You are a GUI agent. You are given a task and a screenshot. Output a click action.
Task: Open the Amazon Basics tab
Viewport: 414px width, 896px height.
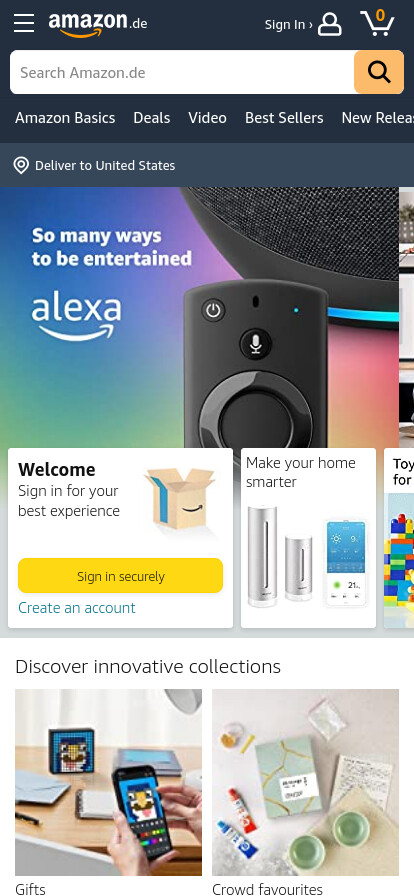[x=65, y=118]
